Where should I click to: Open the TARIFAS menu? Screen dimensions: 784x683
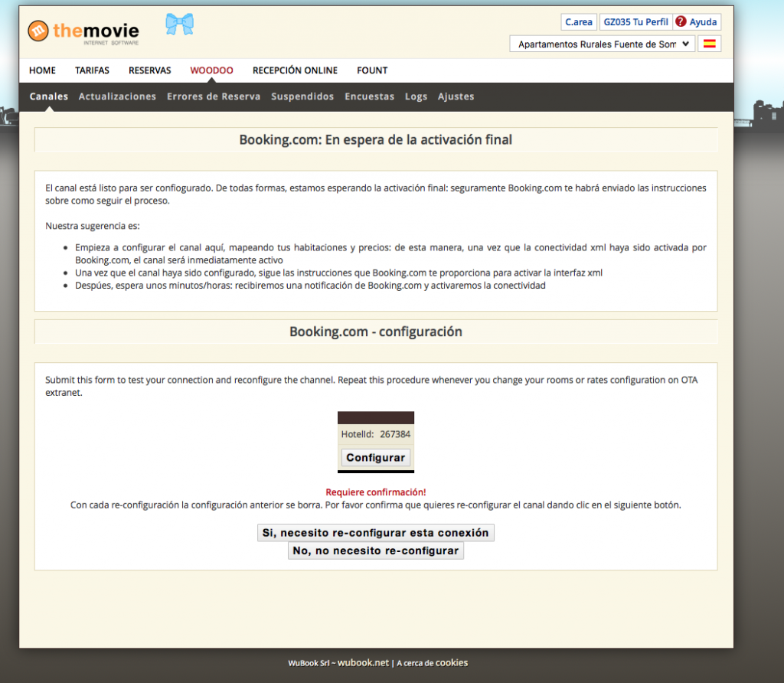point(92,70)
